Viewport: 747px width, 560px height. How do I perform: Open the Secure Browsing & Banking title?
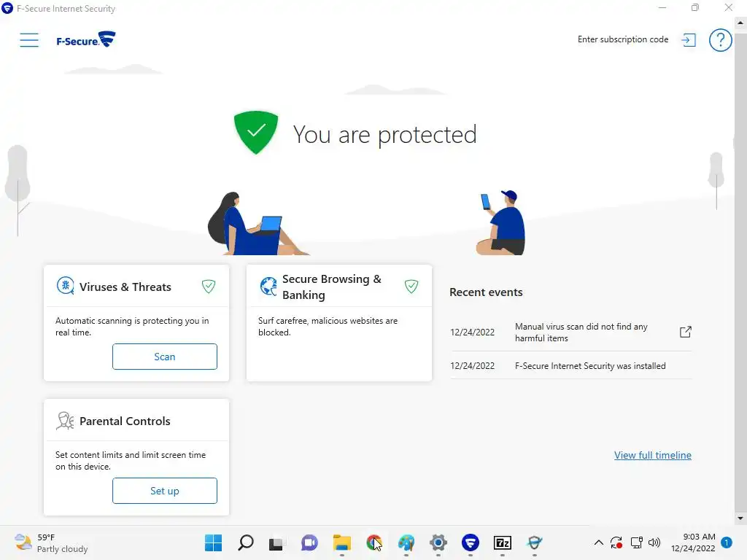332,287
